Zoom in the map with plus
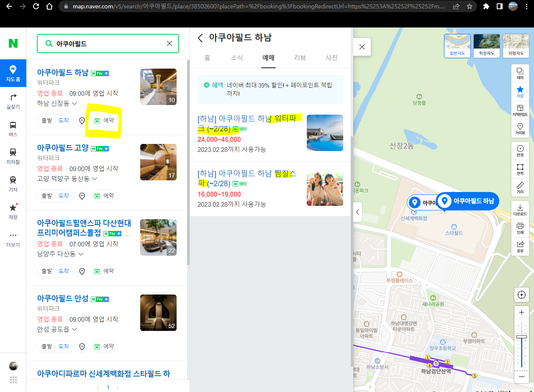The height and width of the screenshot is (392, 534). pyautogui.click(x=521, y=313)
